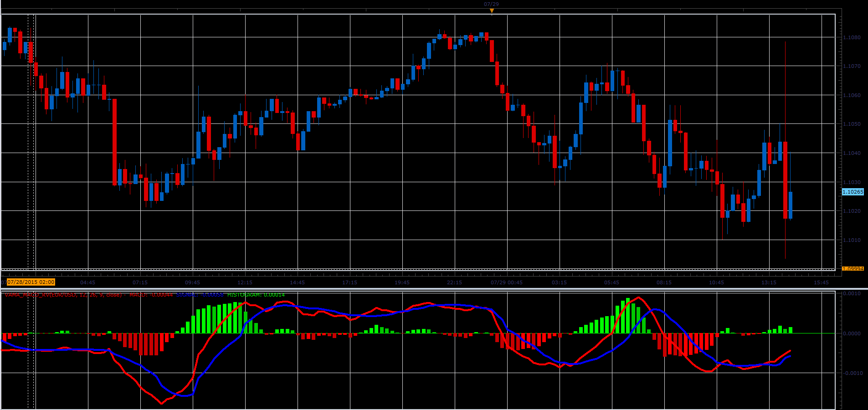Viewport: 868px width, 410px height.
Task: Click the 12:15 time axis label
Action: pyautogui.click(x=245, y=282)
